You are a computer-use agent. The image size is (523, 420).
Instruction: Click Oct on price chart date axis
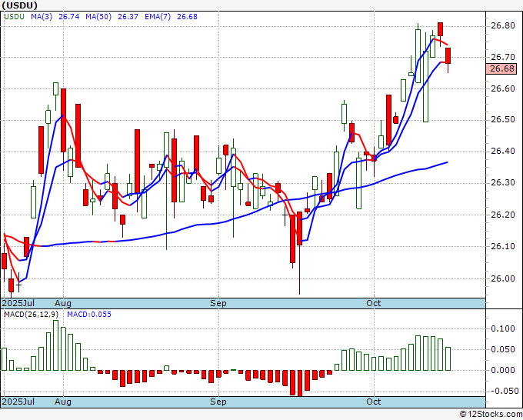click(x=373, y=303)
